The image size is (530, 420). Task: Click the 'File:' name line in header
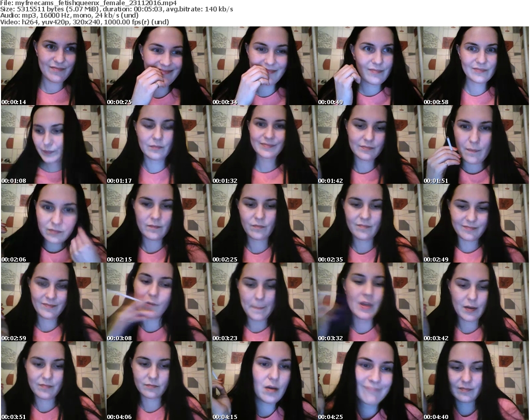pos(88,3)
